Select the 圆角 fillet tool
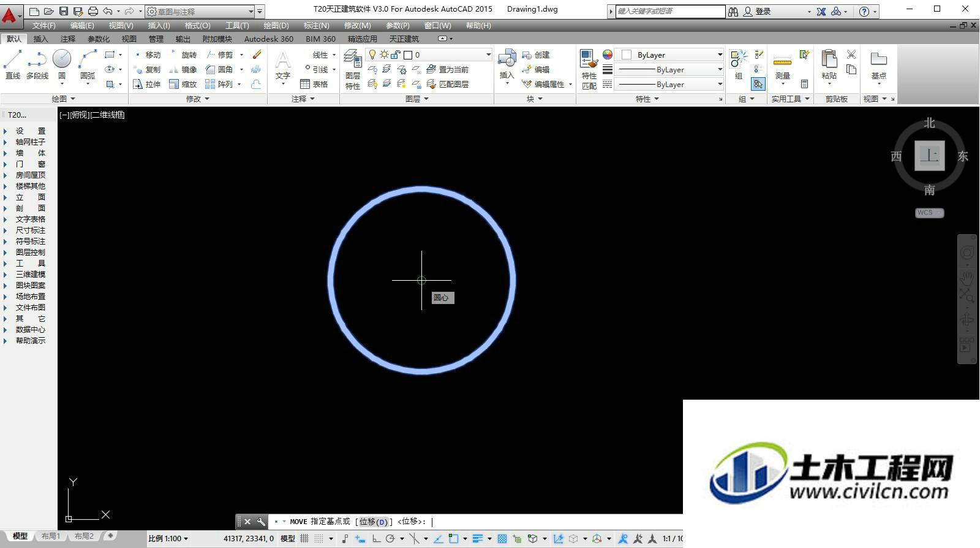 point(220,69)
